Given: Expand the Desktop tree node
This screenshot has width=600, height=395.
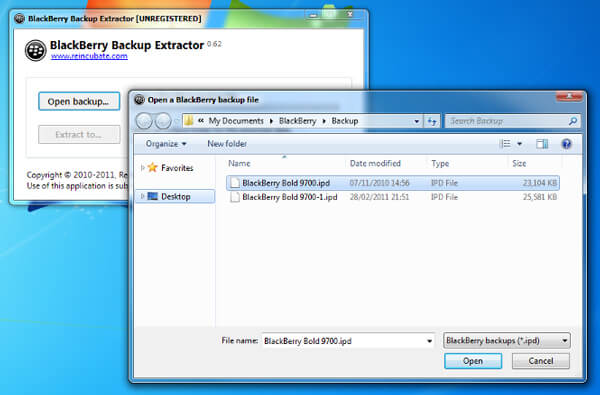Looking at the screenshot, I should click(142, 196).
